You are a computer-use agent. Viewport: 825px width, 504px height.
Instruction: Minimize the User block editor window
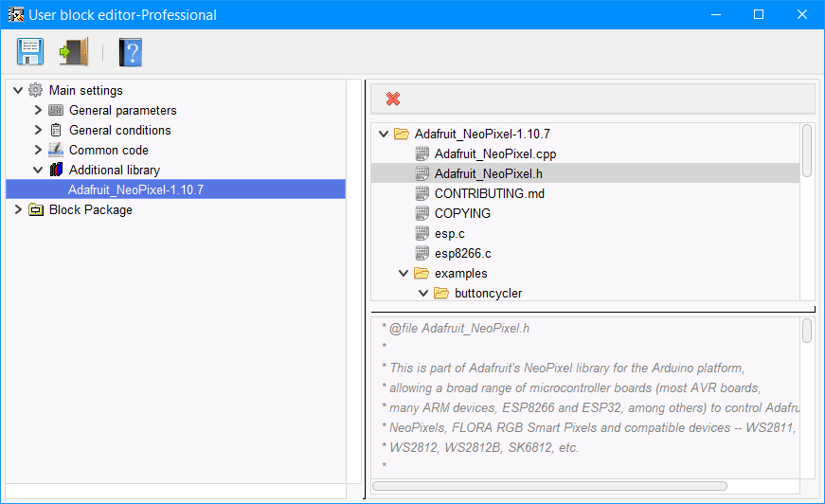pyautogui.click(x=715, y=14)
